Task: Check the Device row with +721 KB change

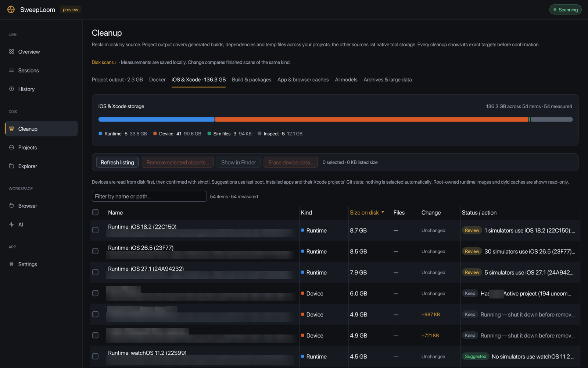Action: tap(95, 335)
